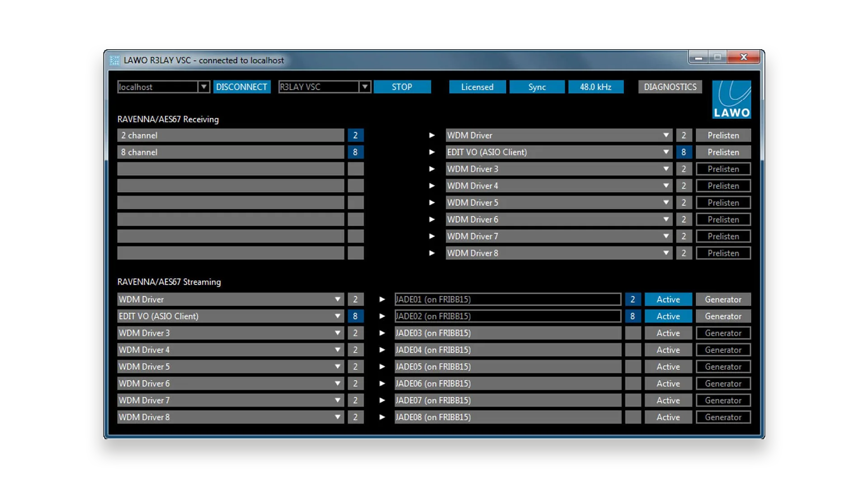
Task: Click arrow icon before WDM Driver 3 receiving row
Action: tap(432, 169)
